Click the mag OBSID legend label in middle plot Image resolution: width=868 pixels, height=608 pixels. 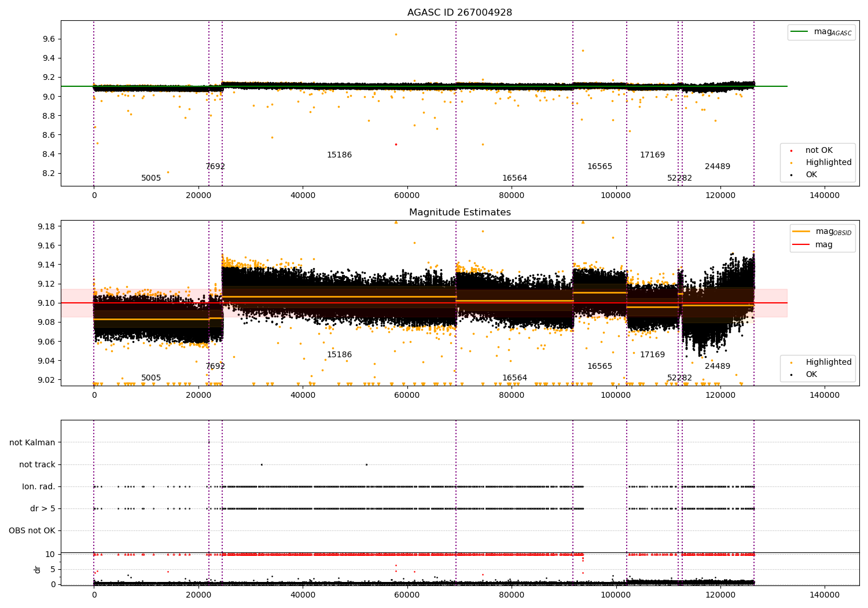(834, 232)
